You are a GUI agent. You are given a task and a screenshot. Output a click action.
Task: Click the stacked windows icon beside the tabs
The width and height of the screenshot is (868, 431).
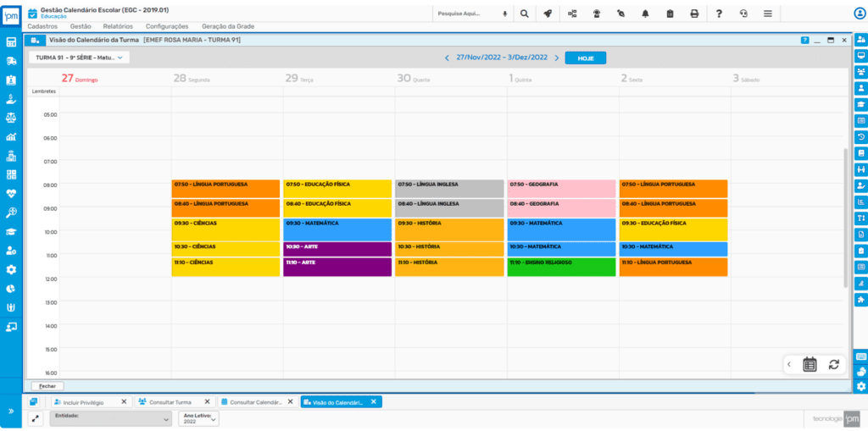click(x=34, y=401)
